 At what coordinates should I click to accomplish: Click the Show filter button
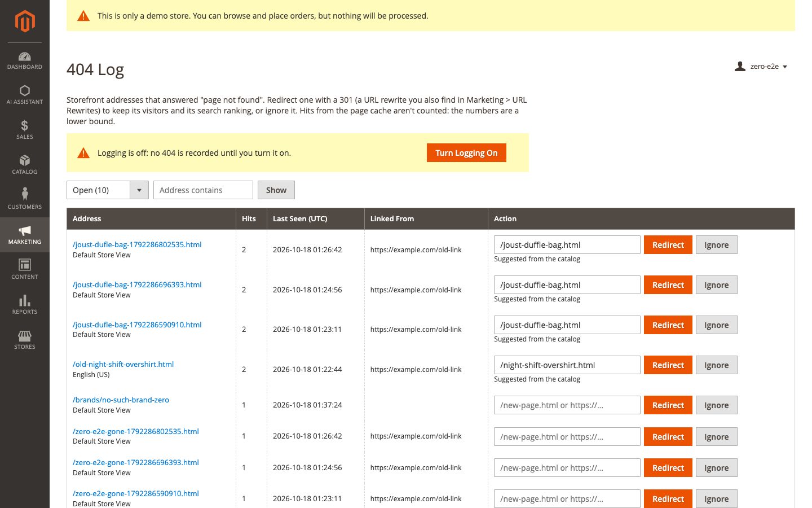[276, 190]
